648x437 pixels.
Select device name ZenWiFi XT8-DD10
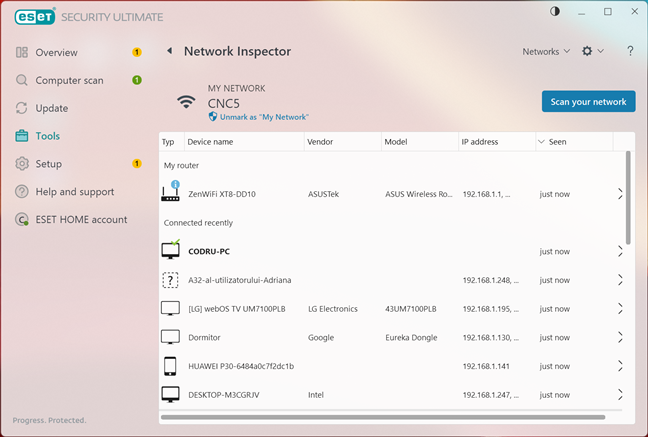tap(222, 194)
